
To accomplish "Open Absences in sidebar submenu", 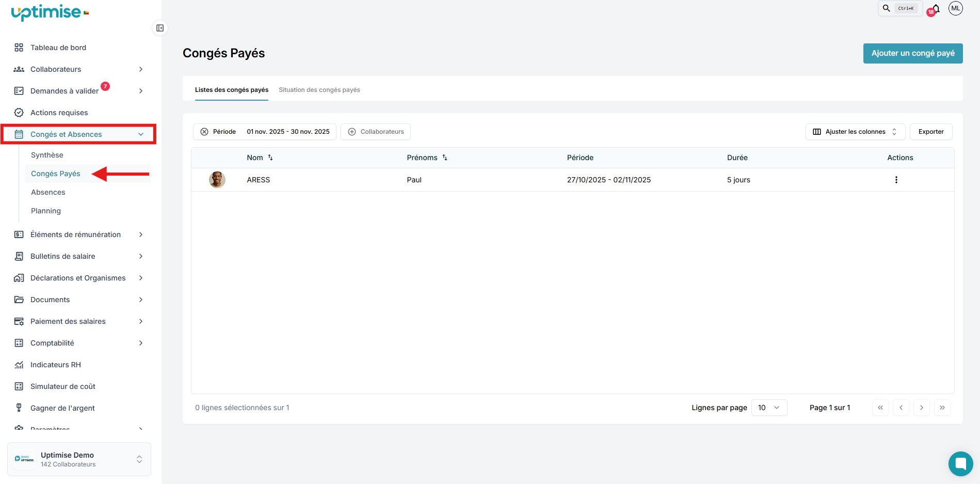I will pos(48,192).
